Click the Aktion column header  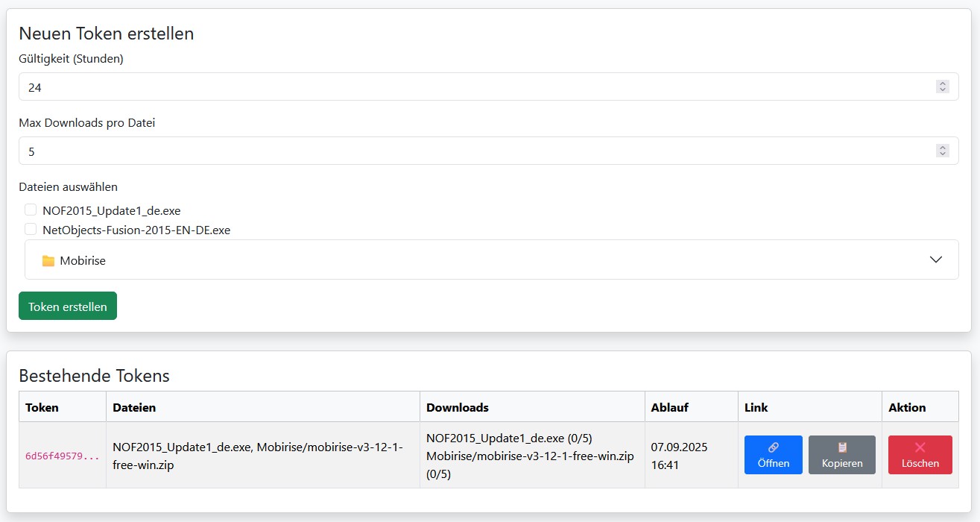(907, 407)
